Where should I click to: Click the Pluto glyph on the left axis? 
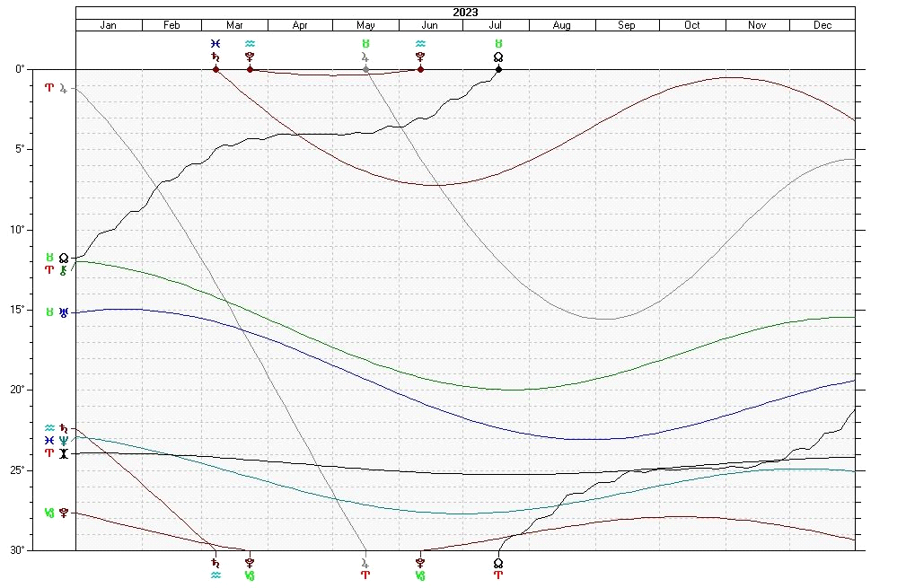tap(64, 513)
